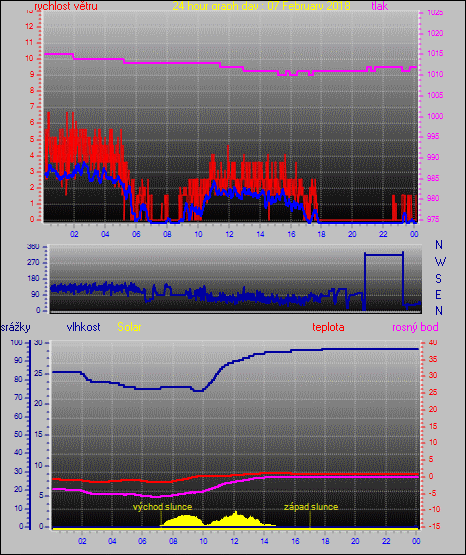Click the 180 wind direction axis value
The width and height of the screenshot is (466, 555).
click(x=33, y=279)
